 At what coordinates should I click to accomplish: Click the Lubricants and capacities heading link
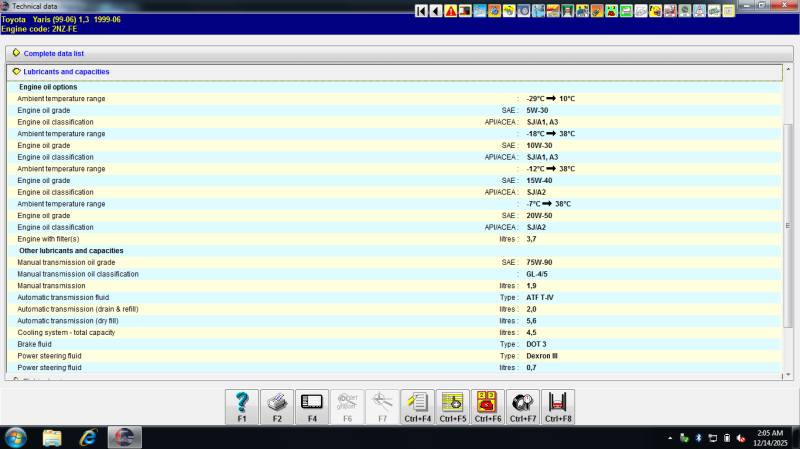coord(66,72)
